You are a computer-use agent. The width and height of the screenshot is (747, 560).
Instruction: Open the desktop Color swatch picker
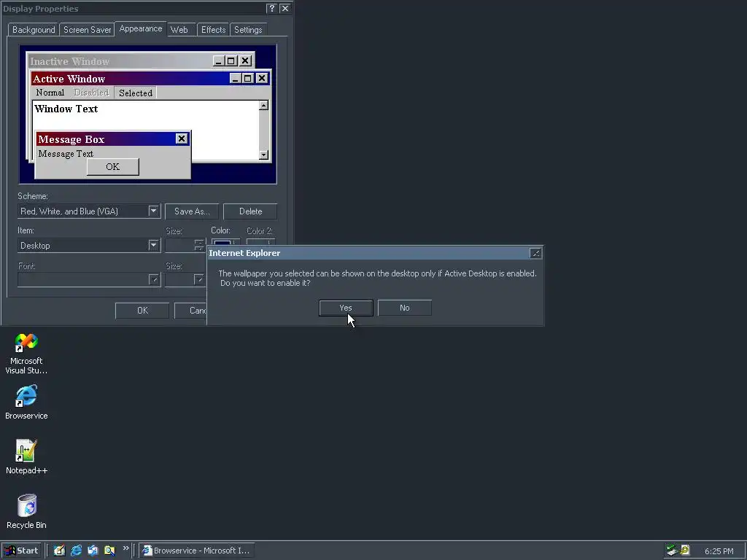(225, 242)
